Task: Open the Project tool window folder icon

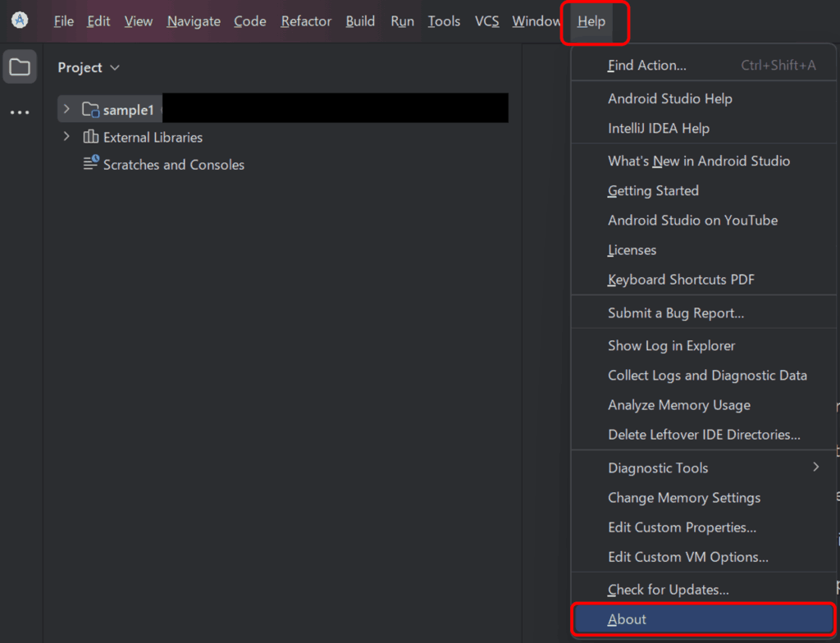Action: click(x=20, y=67)
